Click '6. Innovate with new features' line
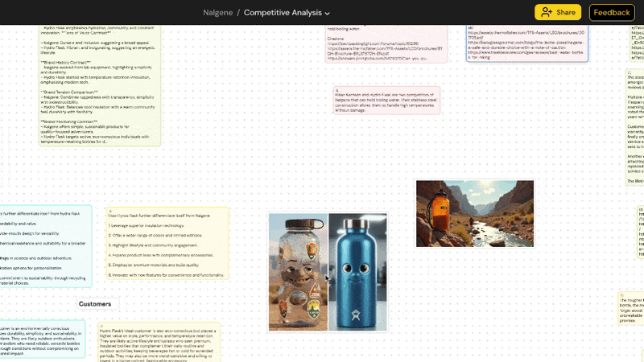Viewport: 644px width, 362px height. coord(166,275)
